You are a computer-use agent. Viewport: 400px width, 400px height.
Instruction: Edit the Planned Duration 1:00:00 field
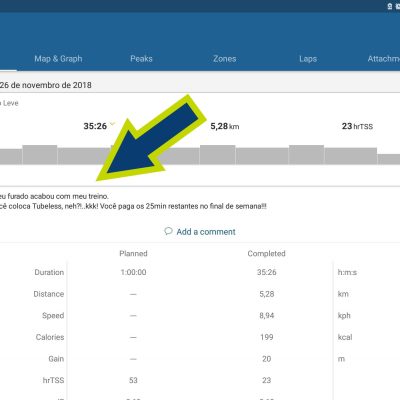pos(133,272)
